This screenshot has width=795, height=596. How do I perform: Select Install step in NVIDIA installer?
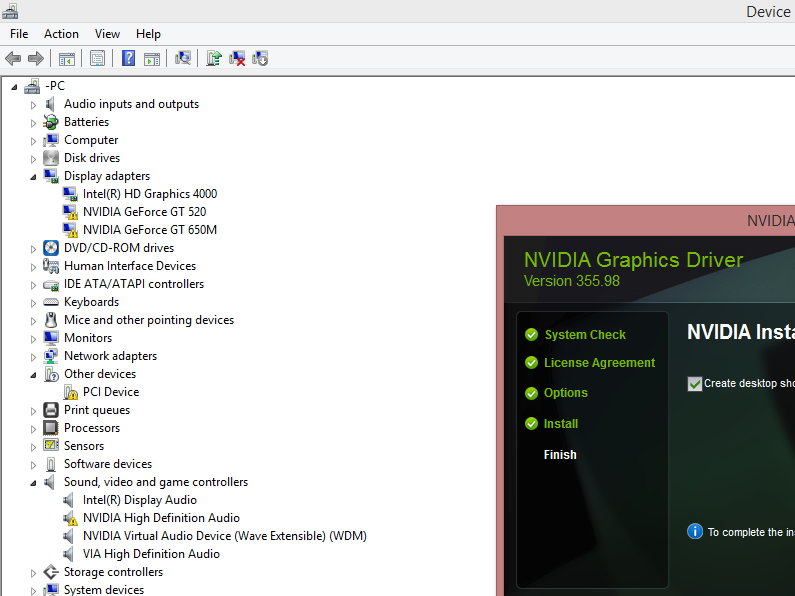561,424
